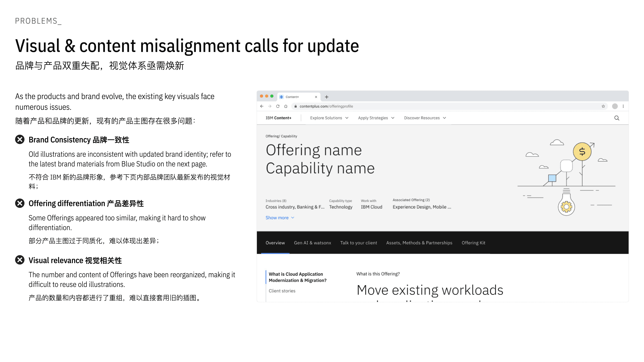Image resolution: width=644 pixels, height=362 pixels.
Task: Click the Capability name heading
Action: pos(320,168)
